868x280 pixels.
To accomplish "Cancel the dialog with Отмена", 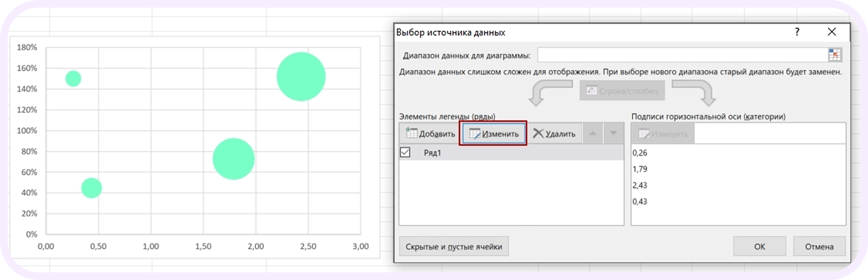I will point(819,247).
